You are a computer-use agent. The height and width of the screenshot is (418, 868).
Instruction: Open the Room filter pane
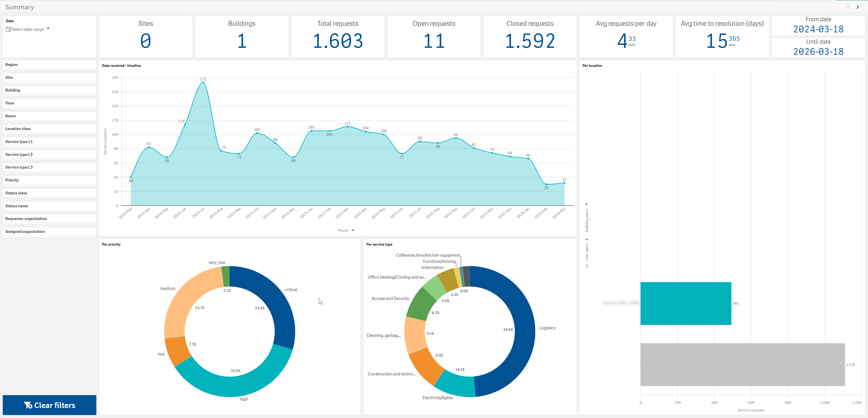(49, 116)
